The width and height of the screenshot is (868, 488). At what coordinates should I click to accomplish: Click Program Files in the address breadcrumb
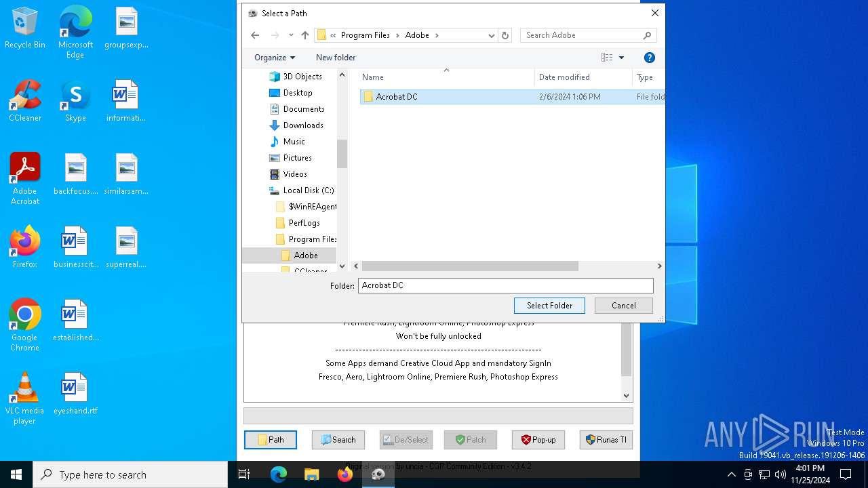[x=365, y=35]
